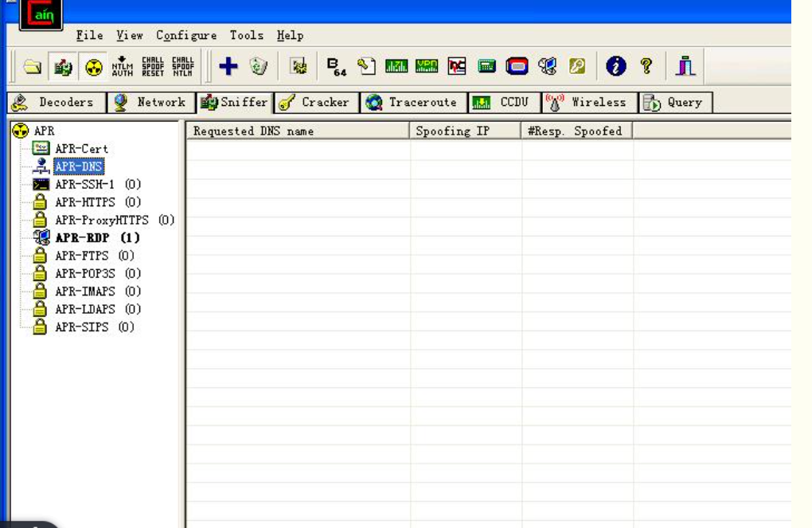
Task: Select APR-POP3S (0) tree item
Action: 98,274
